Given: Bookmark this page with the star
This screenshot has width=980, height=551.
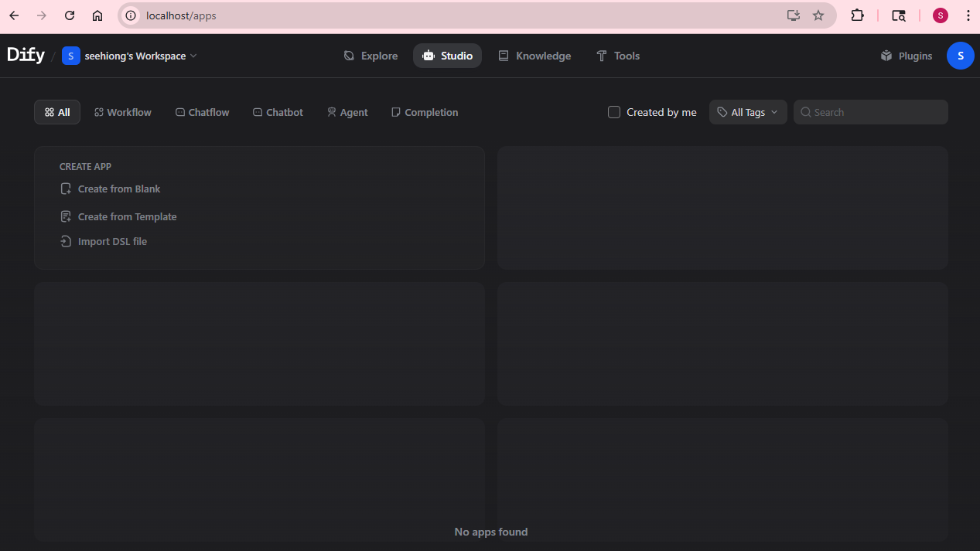Looking at the screenshot, I should tap(818, 15).
